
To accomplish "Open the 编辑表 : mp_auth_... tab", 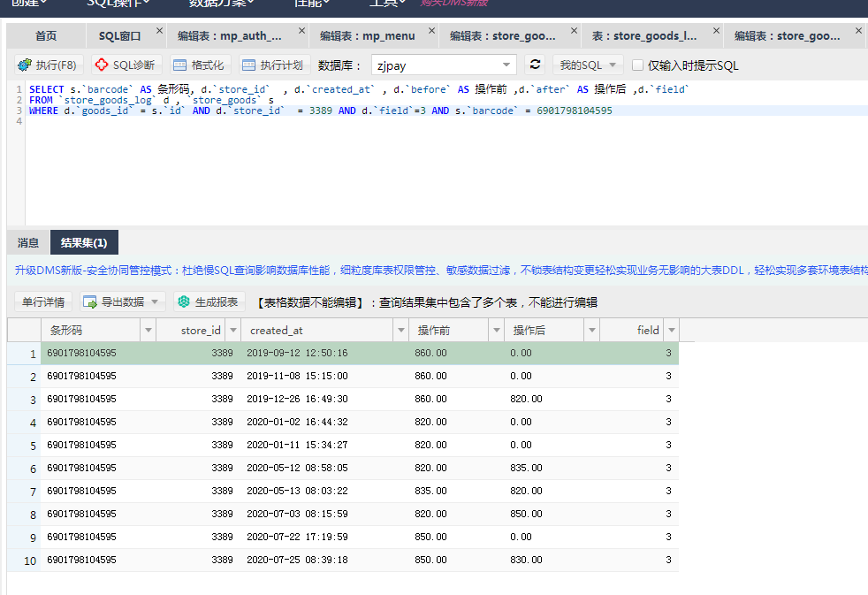I will [229, 36].
